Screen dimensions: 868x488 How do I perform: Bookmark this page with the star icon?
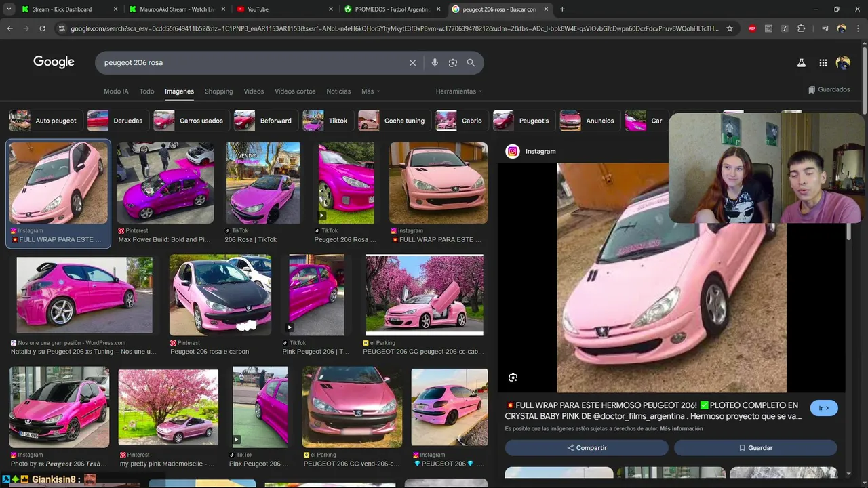click(730, 28)
